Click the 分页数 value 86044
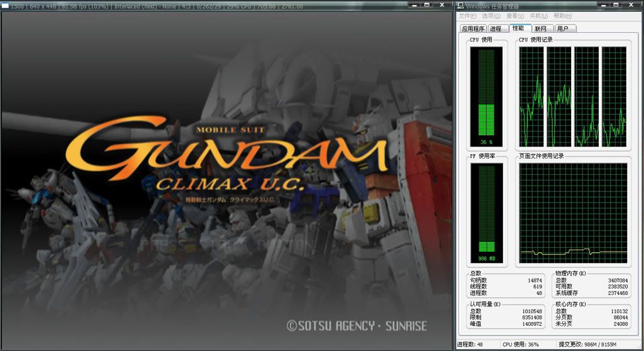 [621, 317]
